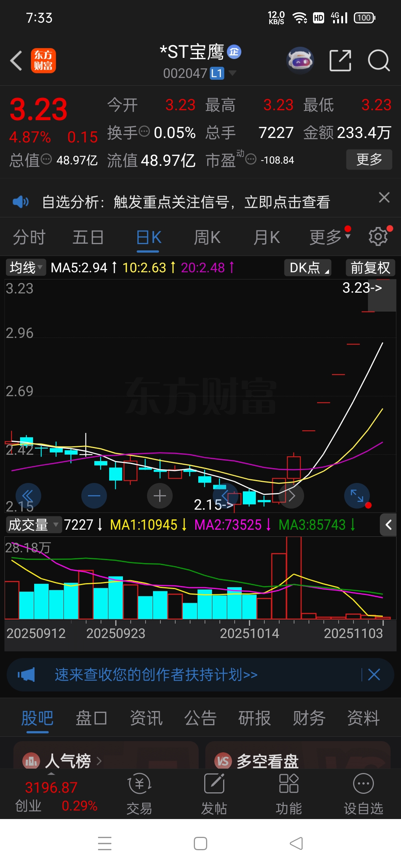Move chart left with the left chevron
Viewport: 401px width, 868px height.
pos(225,496)
